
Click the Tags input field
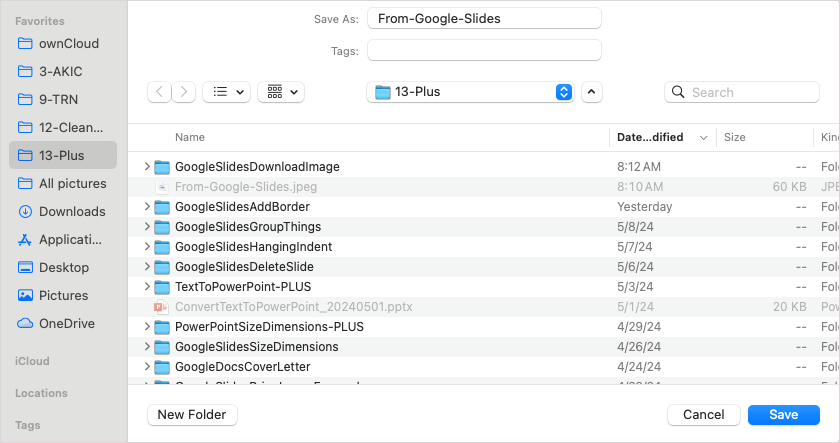(x=484, y=50)
